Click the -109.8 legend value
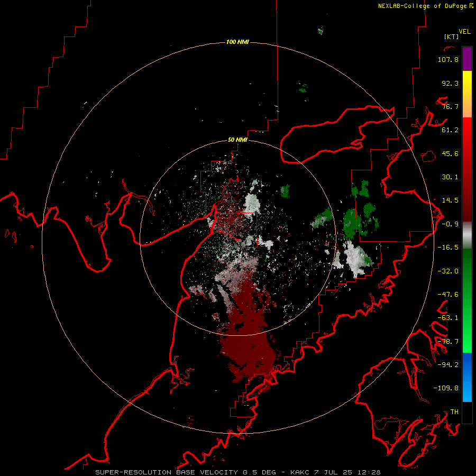 pos(446,388)
